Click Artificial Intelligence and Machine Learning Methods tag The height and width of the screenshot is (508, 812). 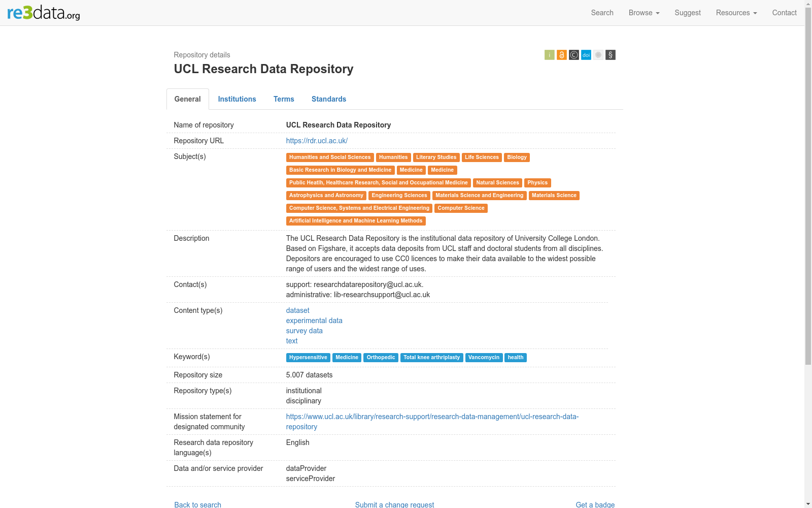356,221
